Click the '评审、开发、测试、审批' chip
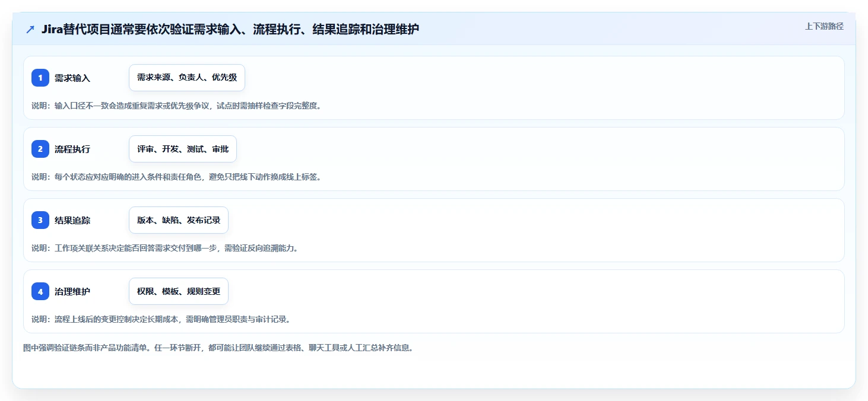The height and width of the screenshot is (401, 868). click(x=183, y=149)
